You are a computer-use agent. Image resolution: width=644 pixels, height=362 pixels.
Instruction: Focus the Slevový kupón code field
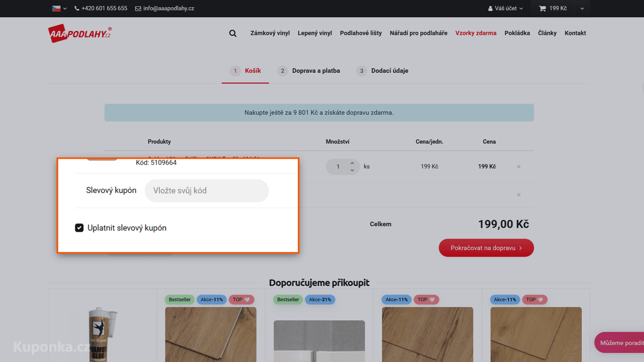[x=207, y=190]
